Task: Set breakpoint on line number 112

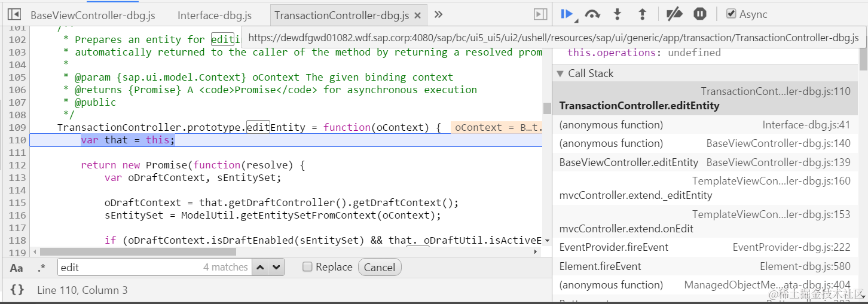Action: 17,165
